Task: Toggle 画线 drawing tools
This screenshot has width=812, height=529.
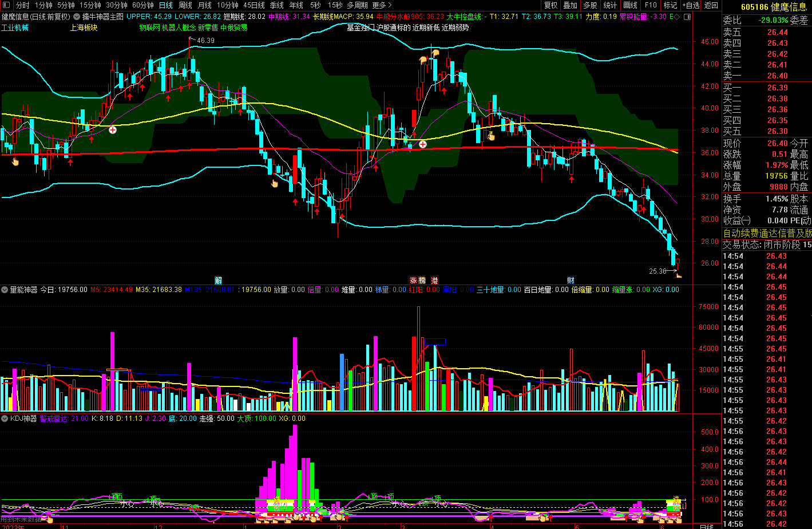Action: (x=630, y=6)
